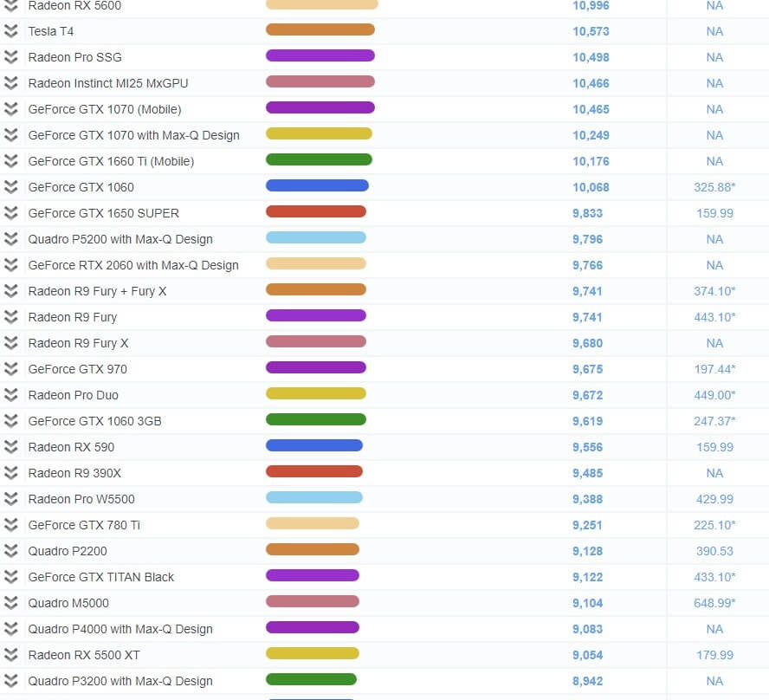
Task: Click the score value 10,573
Action: point(591,31)
